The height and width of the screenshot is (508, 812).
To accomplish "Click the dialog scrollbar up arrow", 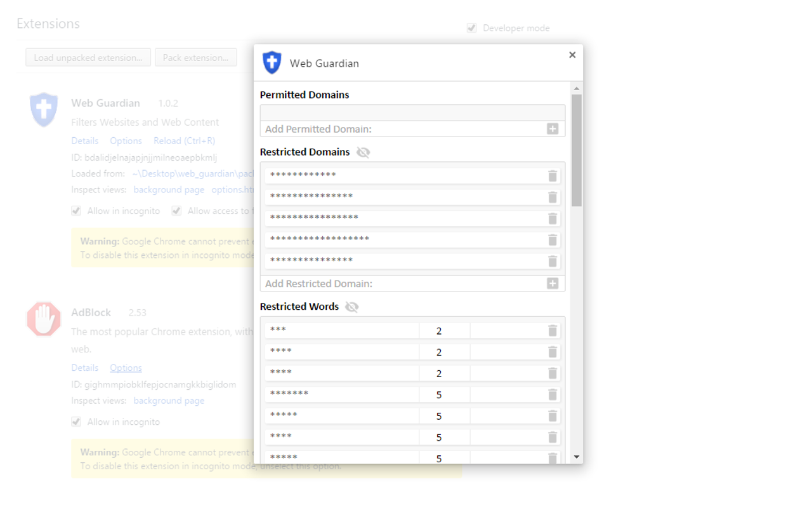I will tap(576, 88).
